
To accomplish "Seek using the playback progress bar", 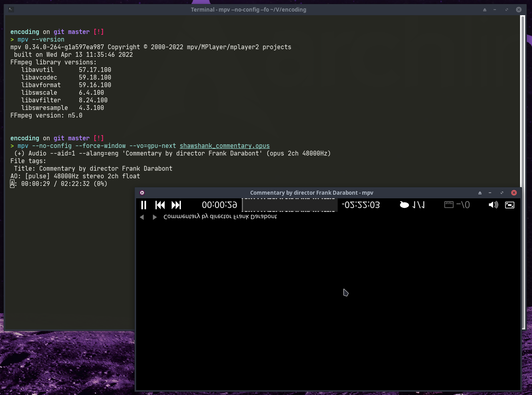I will click(x=289, y=205).
